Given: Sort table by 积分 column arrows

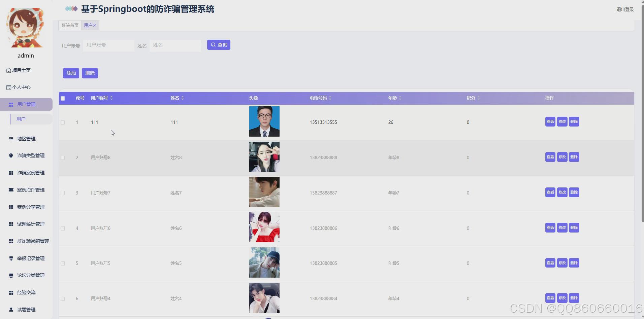Looking at the screenshot, I should click(479, 98).
